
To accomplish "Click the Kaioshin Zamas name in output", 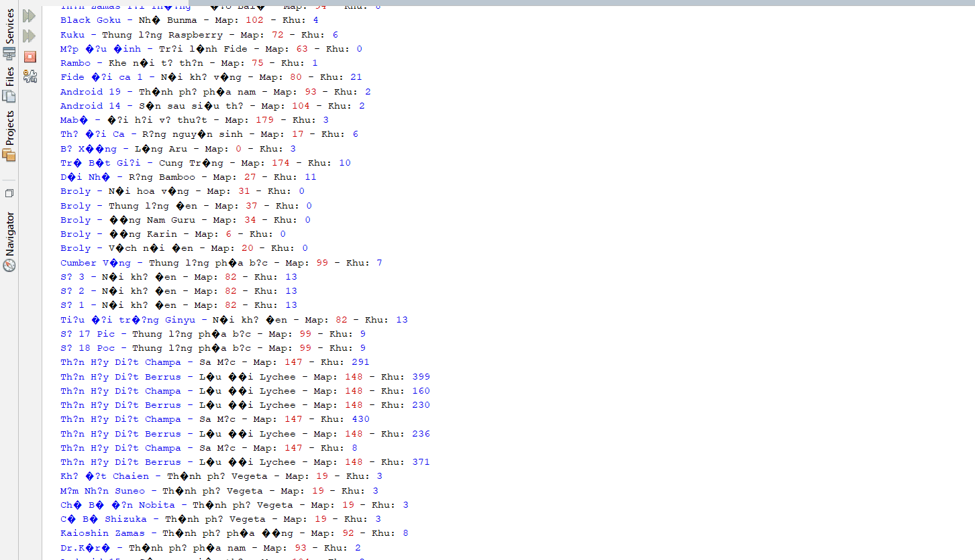I will (x=103, y=533).
